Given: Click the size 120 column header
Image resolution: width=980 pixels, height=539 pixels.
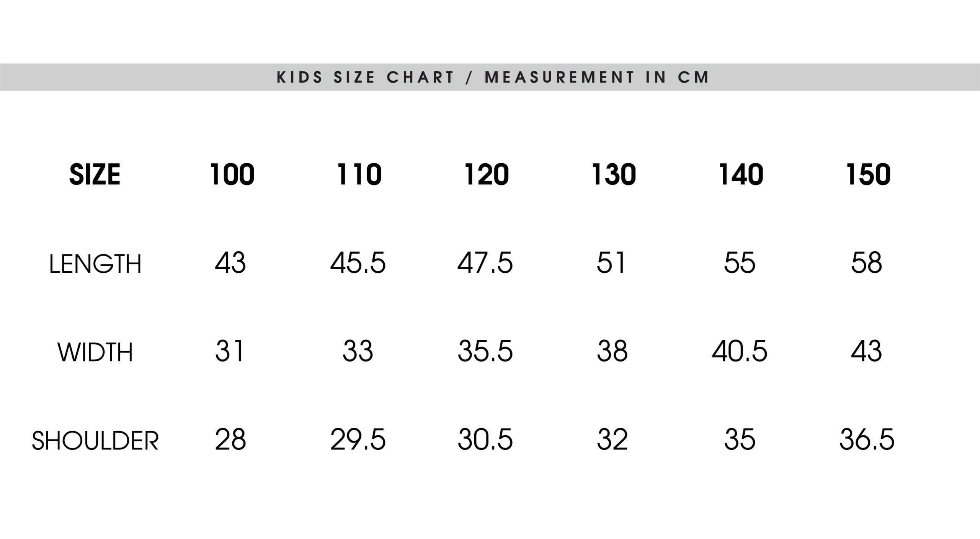Looking at the screenshot, I should click(x=487, y=174).
